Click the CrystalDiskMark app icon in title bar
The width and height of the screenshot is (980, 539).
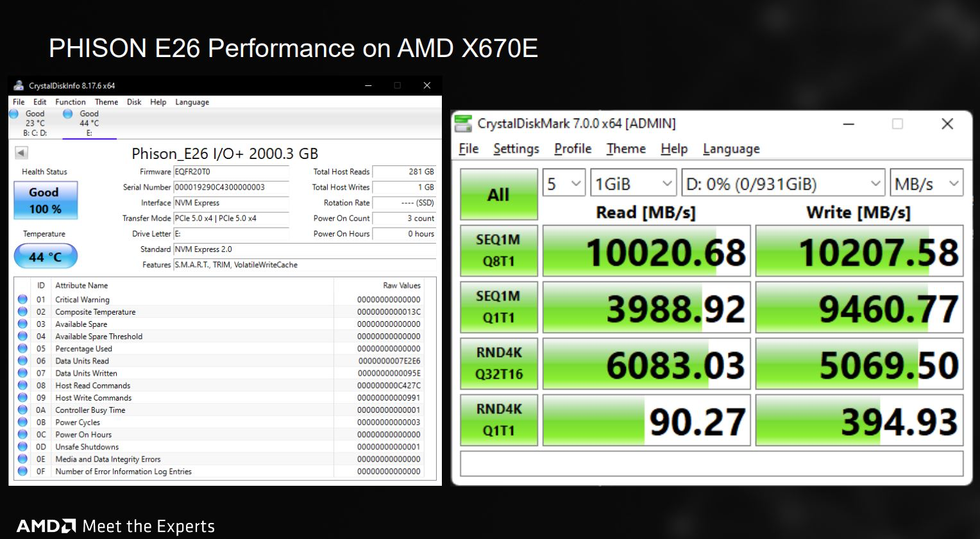coord(463,123)
